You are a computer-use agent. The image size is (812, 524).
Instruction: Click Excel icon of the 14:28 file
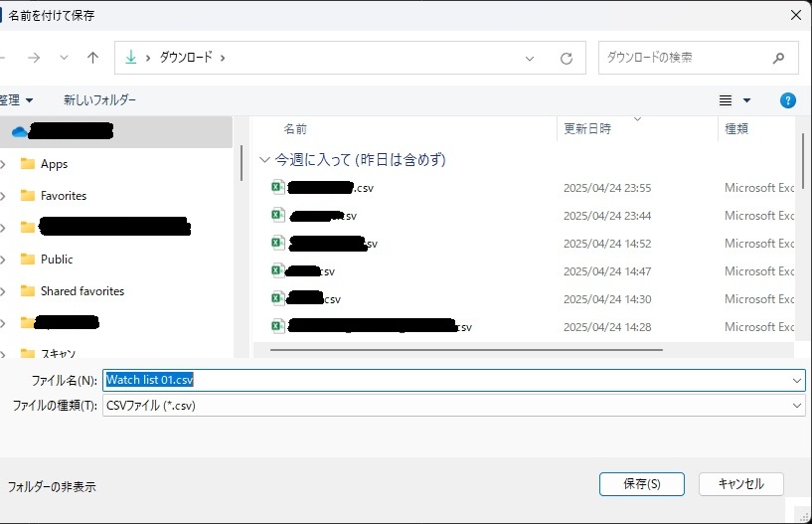(278, 326)
